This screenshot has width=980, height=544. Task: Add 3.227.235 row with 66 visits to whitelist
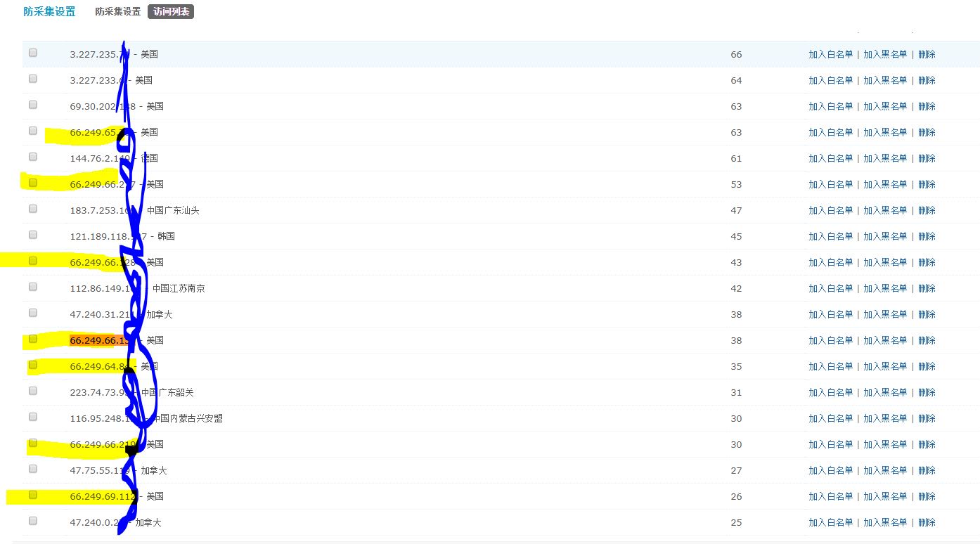point(830,55)
